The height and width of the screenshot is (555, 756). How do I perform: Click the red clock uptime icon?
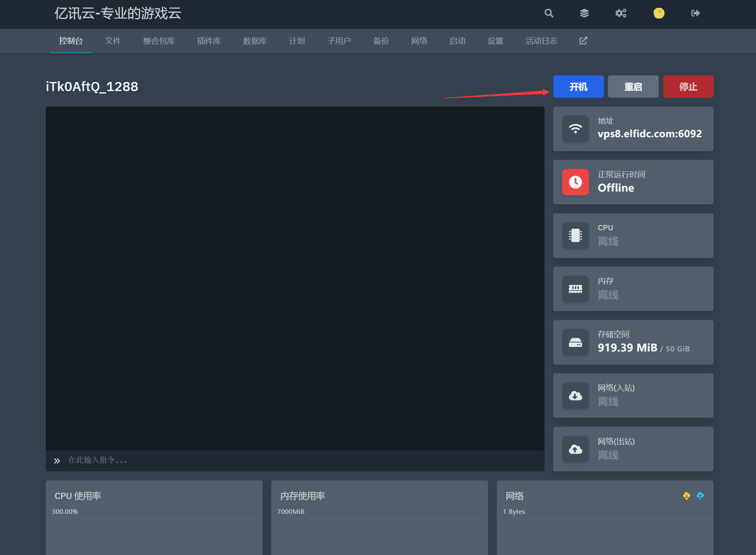[x=575, y=182]
